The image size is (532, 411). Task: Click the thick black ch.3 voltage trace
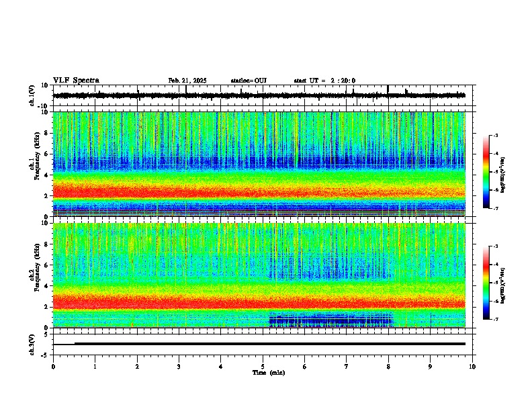coord(270,344)
